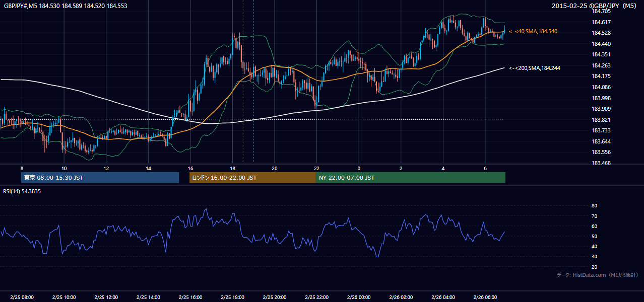Click the date label 2/25 10:00
The width and height of the screenshot is (644, 302).
pos(64,297)
